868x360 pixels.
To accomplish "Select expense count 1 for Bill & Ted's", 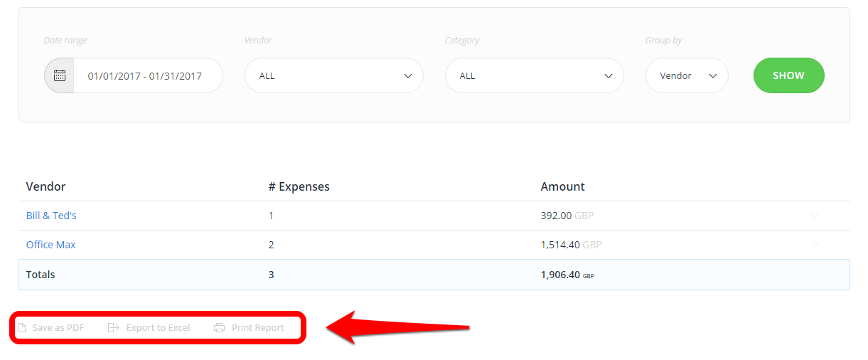I will 271,216.
